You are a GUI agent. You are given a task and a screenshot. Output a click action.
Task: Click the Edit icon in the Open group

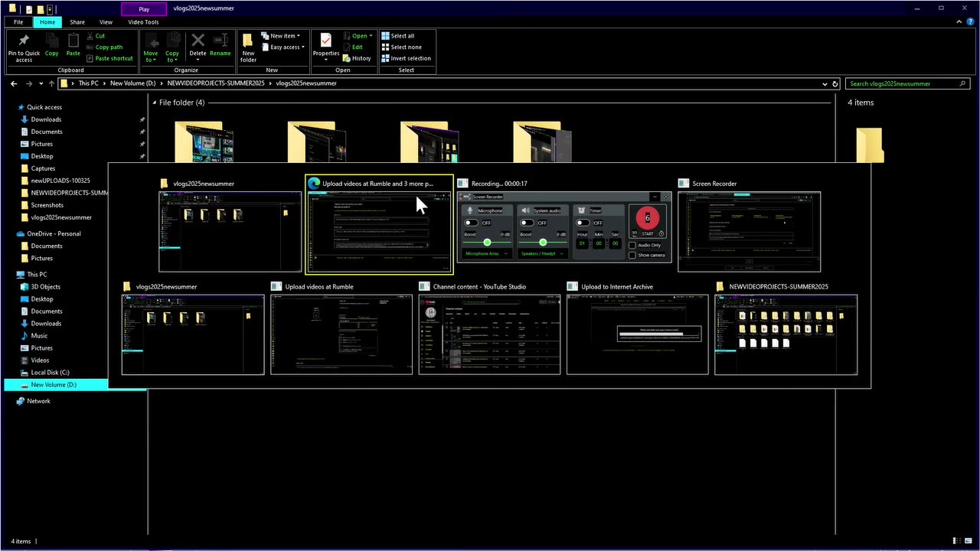(353, 47)
